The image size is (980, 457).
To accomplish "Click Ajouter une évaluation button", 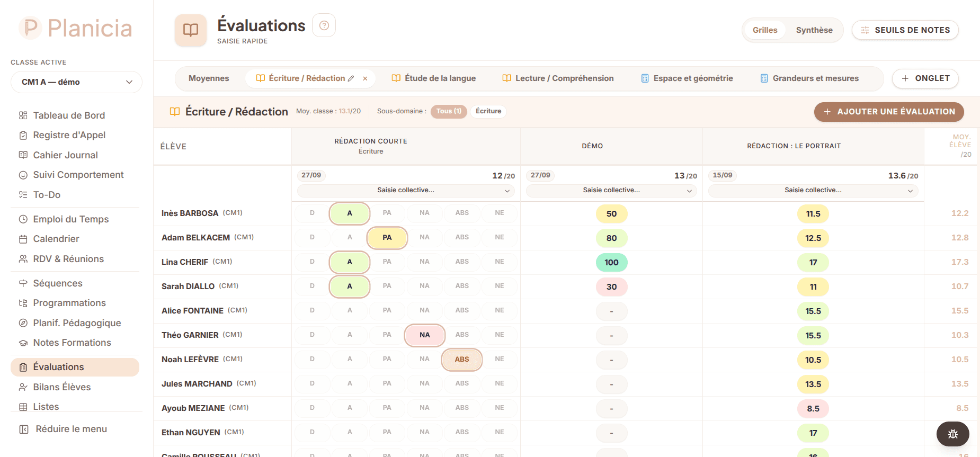I will click(889, 112).
